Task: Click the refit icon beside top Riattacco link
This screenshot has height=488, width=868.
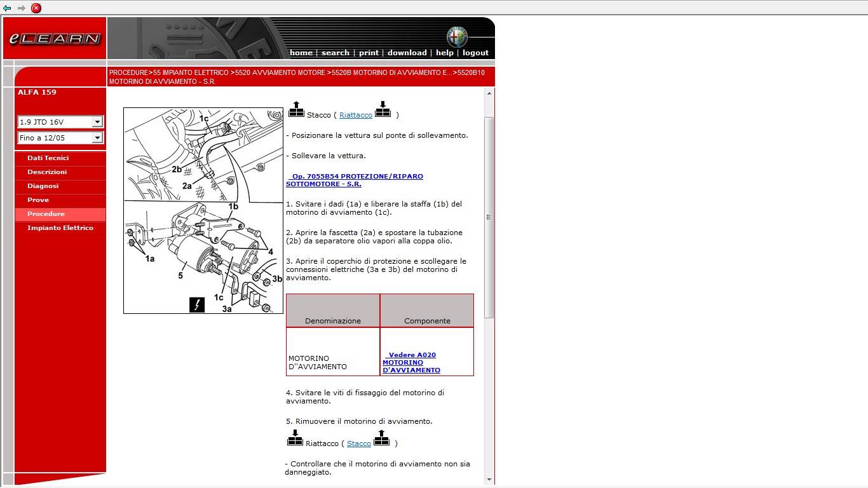Action: point(383,109)
